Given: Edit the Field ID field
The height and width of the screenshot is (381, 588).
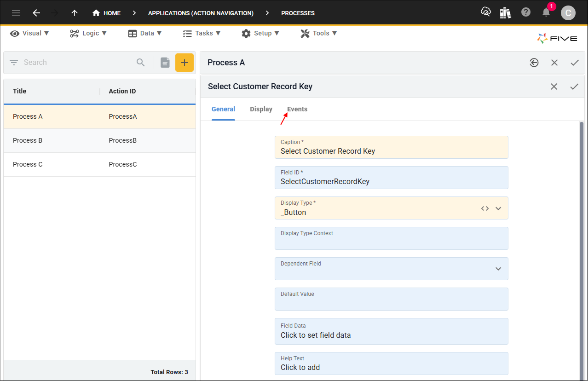Looking at the screenshot, I should click(x=392, y=178).
